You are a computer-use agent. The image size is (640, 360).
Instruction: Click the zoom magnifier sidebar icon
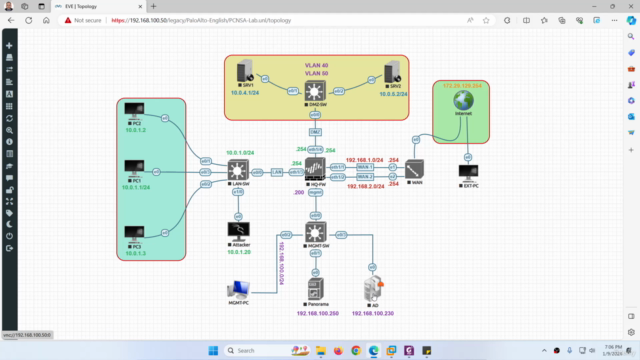point(9,130)
